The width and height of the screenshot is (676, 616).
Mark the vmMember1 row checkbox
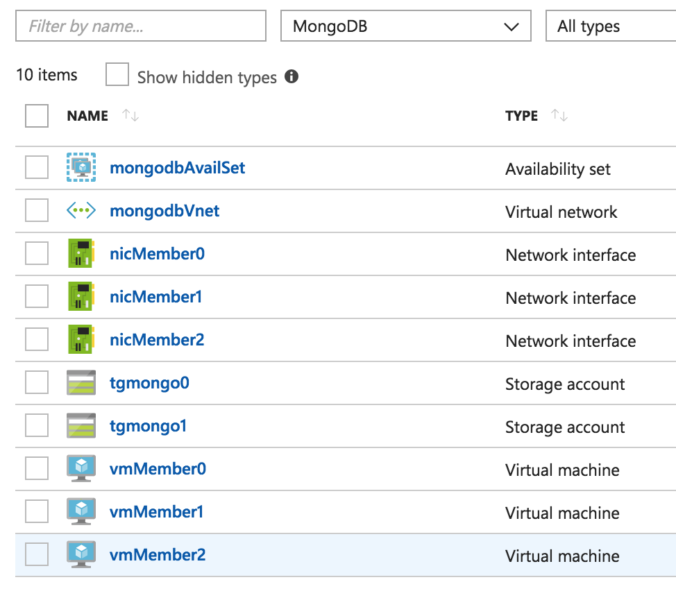click(x=37, y=511)
